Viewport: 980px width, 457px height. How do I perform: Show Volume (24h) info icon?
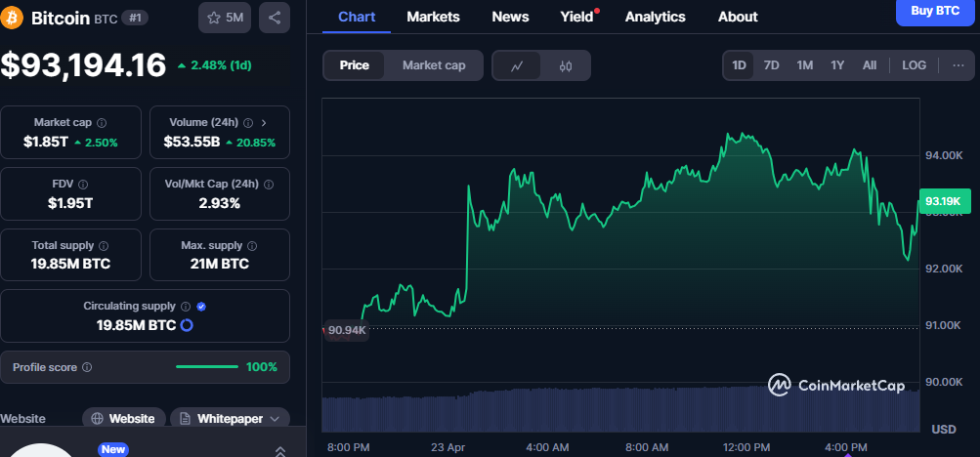[248, 122]
